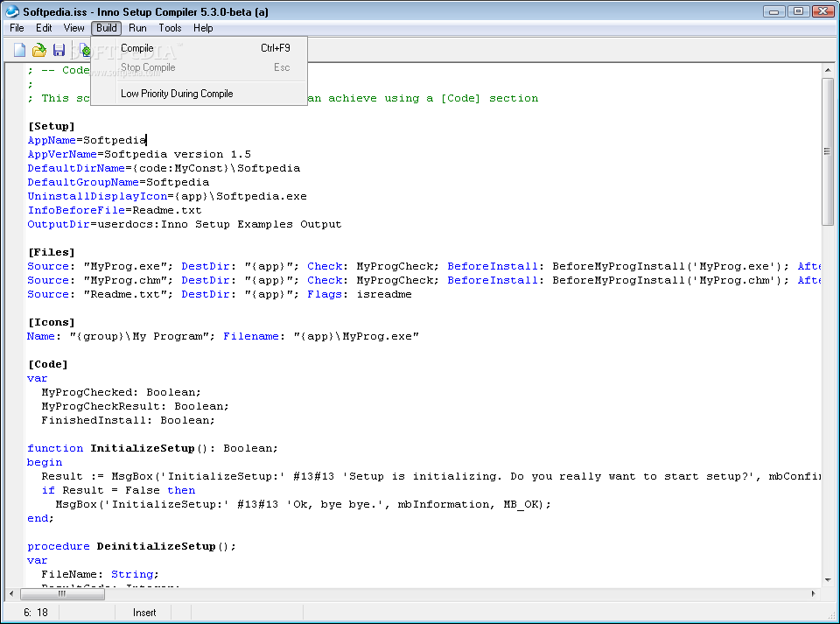The image size is (840, 624).
Task: Click the vertical scrollbar up arrow
Action: click(828, 70)
